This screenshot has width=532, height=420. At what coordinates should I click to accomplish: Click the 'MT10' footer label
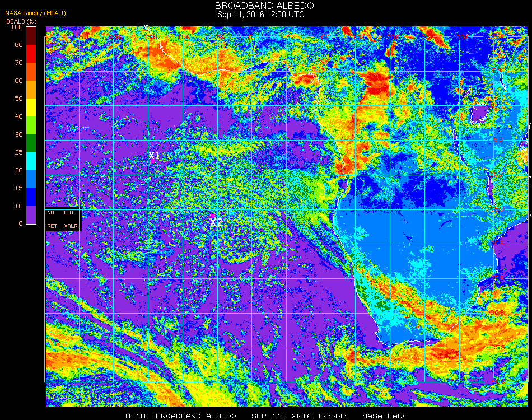tap(136, 416)
